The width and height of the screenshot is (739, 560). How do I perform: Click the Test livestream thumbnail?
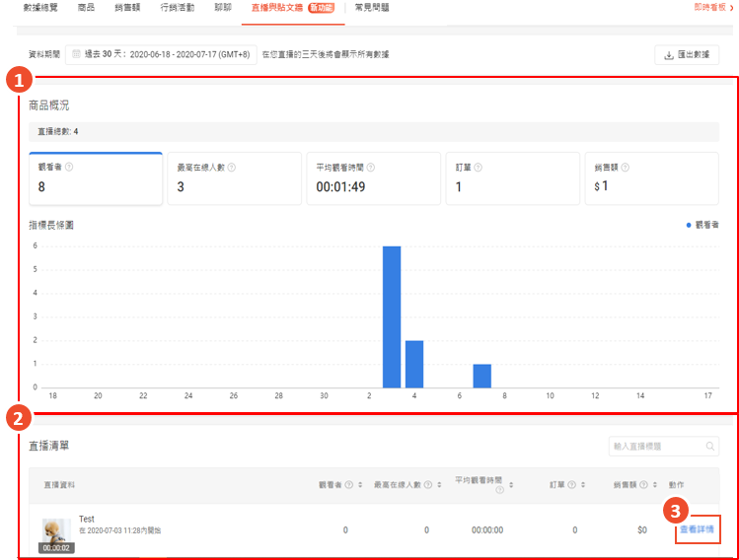pos(55,534)
